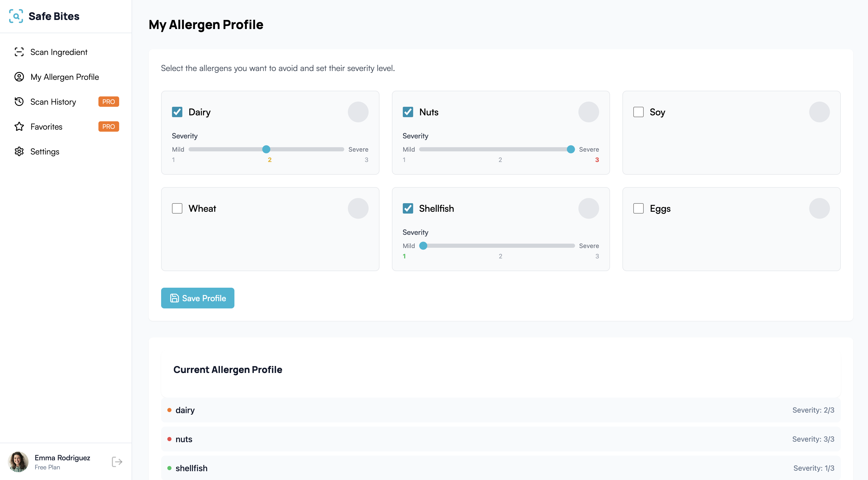Image resolution: width=868 pixels, height=480 pixels.
Task: Uncheck the Shellfish allergen checkbox
Action: click(x=408, y=208)
